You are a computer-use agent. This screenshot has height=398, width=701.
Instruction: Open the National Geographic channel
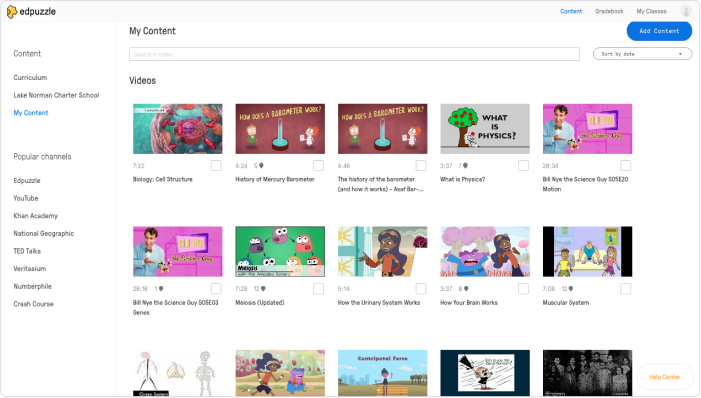pyautogui.click(x=43, y=233)
